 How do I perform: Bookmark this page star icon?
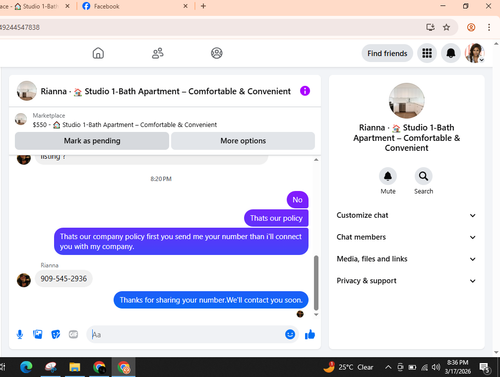[x=446, y=27]
